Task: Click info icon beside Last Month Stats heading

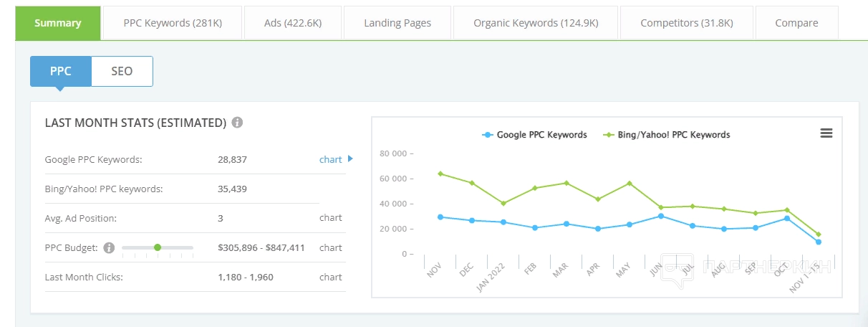Action: (x=237, y=123)
